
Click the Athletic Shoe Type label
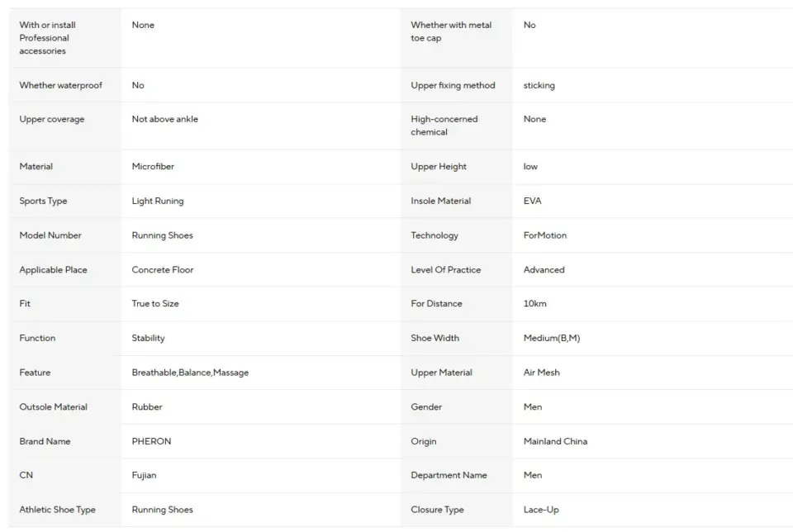click(57, 510)
